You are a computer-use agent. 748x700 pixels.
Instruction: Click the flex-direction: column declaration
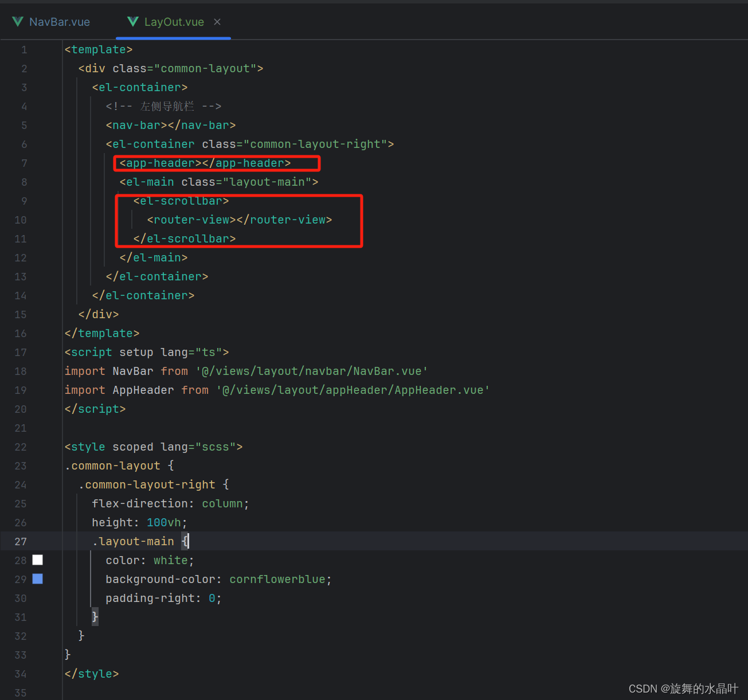click(171, 503)
